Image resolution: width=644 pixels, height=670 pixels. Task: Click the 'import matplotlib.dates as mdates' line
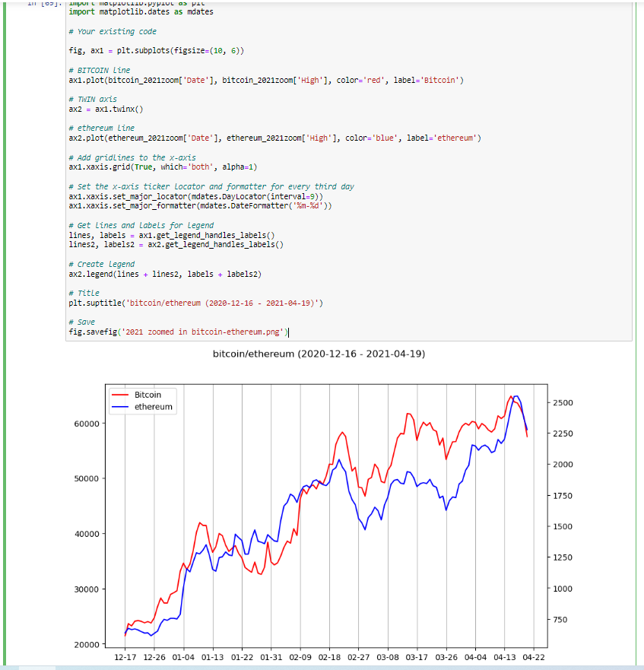pyautogui.click(x=141, y=12)
